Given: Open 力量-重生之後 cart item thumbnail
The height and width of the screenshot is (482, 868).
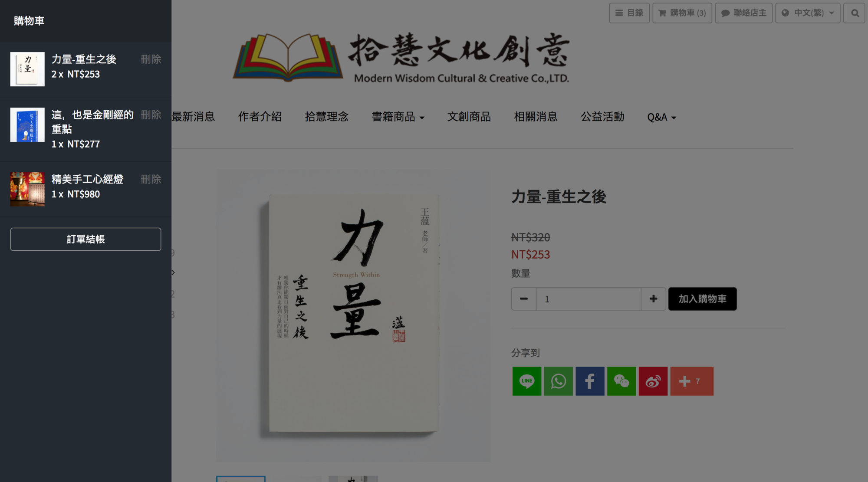Looking at the screenshot, I should point(27,69).
